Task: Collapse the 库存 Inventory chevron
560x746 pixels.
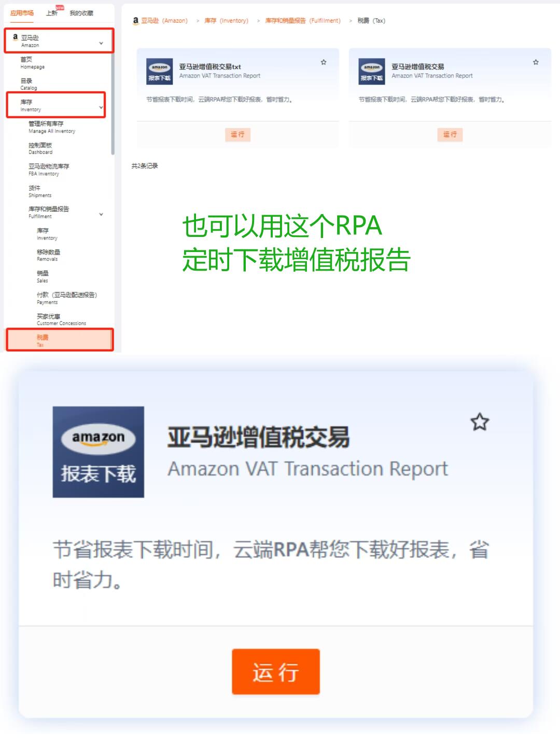Action: (101, 107)
